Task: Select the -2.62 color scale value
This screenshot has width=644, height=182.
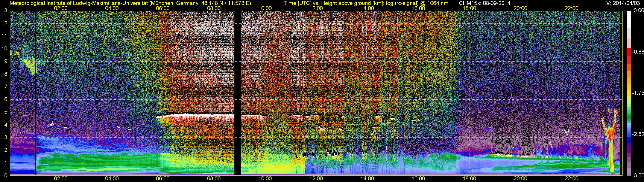Action: pyautogui.click(x=638, y=134)
